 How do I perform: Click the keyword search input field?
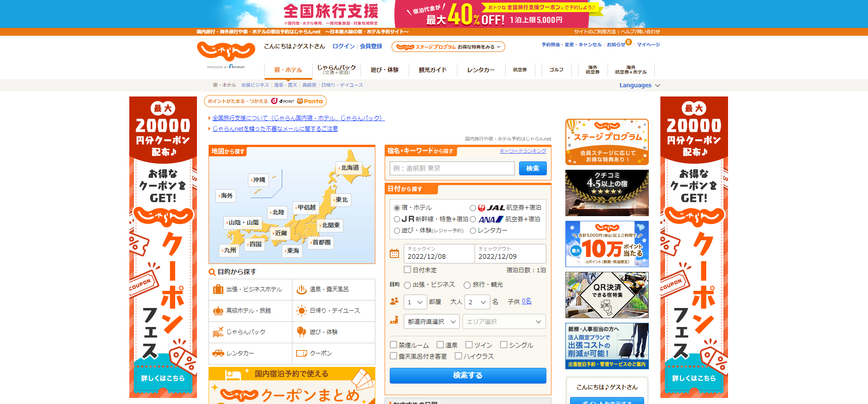[x=452, y=168]
